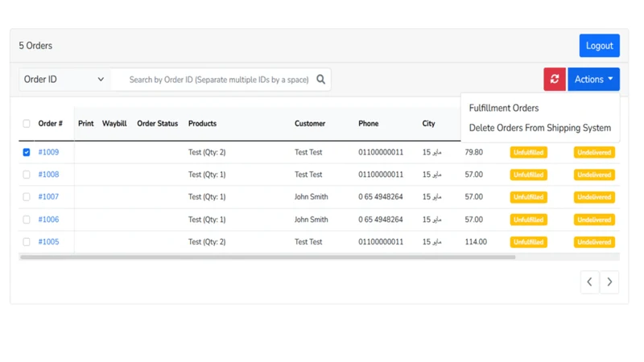Screen dimensions: 644x362
Task: Click Unfulfilled badge for order #1007
Action: pos(529,197)
